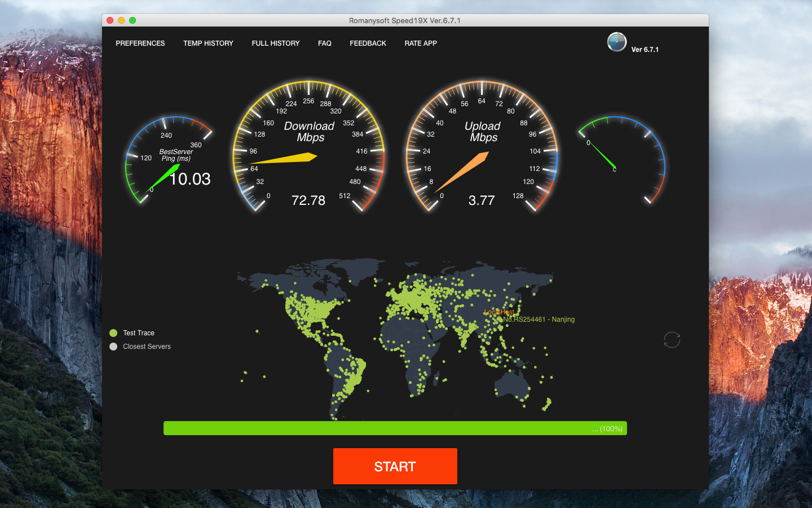The width and height of the screenshot is (812, 508).
Task: Click the green 100% progress bar
Action: [395, 428]
